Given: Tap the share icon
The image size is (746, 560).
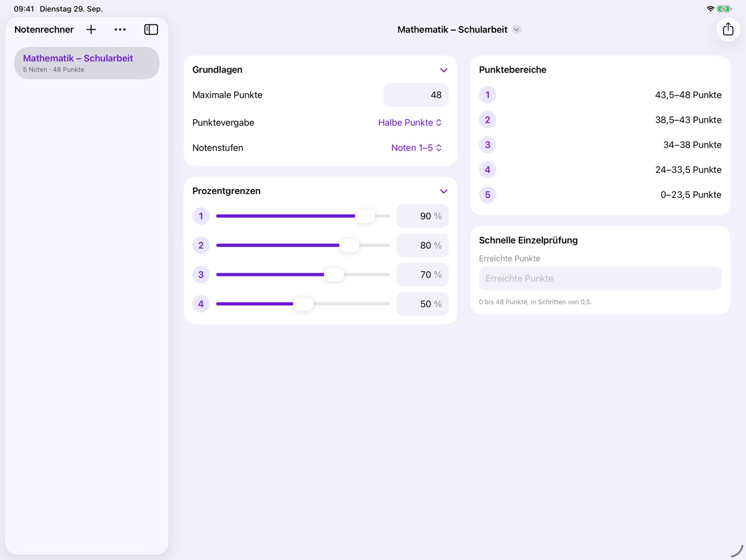Looking at the screenshot, I should point(728,29).
